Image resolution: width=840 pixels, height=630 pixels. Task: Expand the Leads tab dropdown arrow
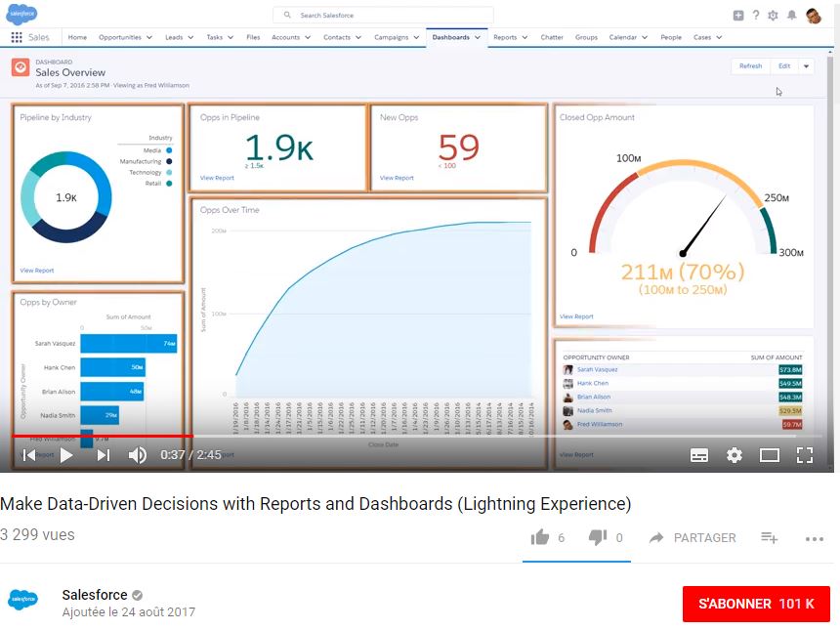coord(190,37)
